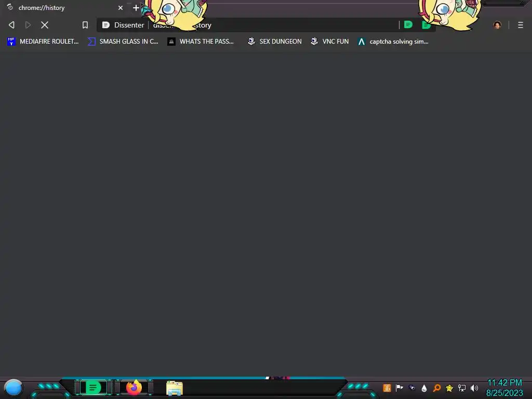Click the camera tray icon
Viewport: 532px width, 399px height.
(x=412, y=388)
